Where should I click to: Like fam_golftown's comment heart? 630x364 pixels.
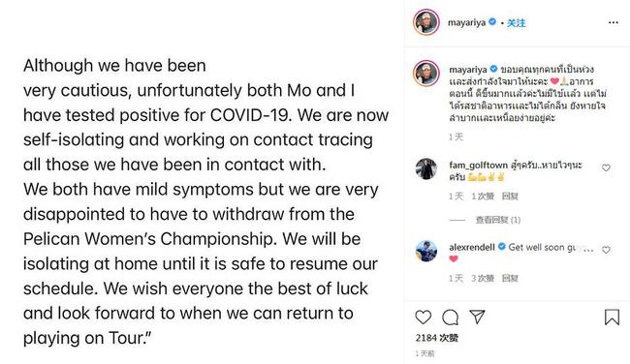(x=606, y=167)
